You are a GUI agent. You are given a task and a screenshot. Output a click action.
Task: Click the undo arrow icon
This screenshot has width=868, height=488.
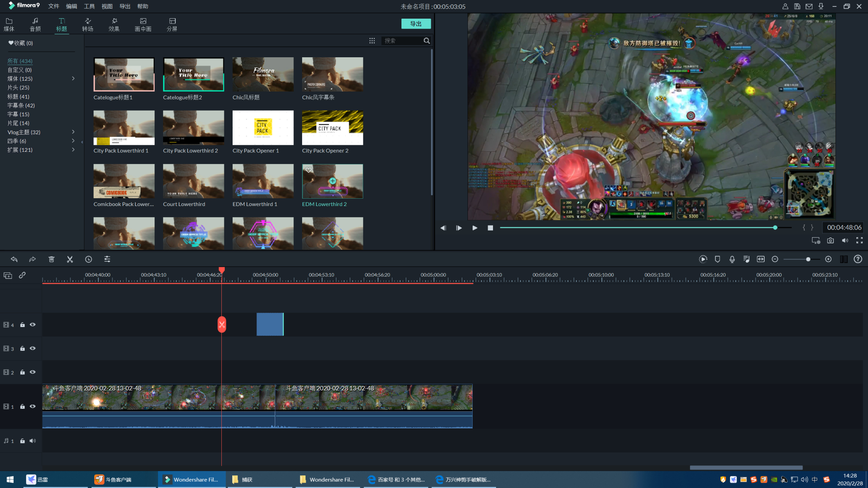pyautogui.click(x=14, y=259)
